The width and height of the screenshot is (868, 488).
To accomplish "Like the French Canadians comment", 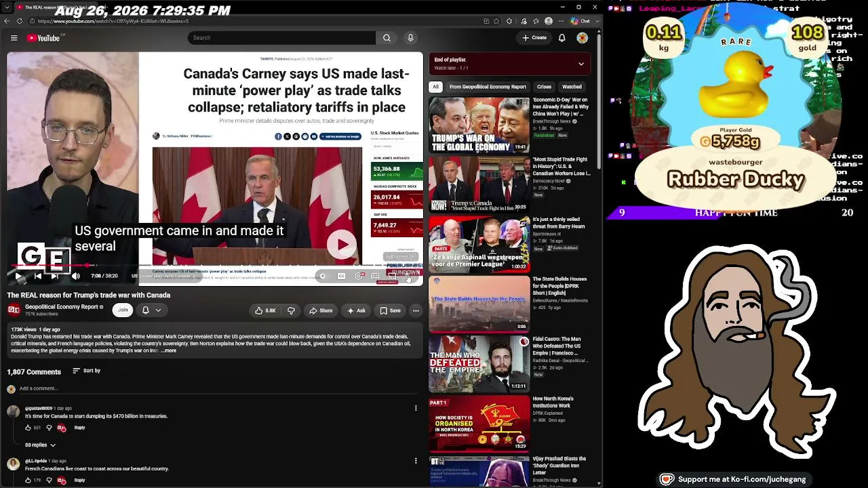I will [28, 481].
